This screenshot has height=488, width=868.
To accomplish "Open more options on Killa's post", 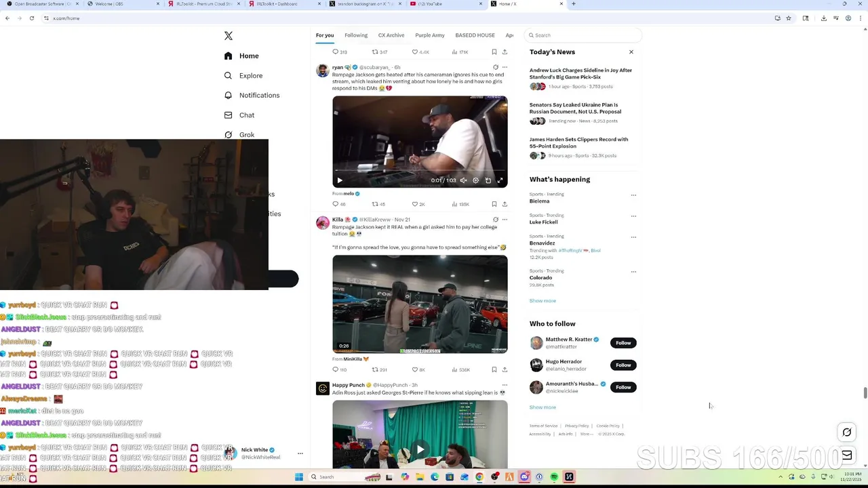I will pos(505,220).
